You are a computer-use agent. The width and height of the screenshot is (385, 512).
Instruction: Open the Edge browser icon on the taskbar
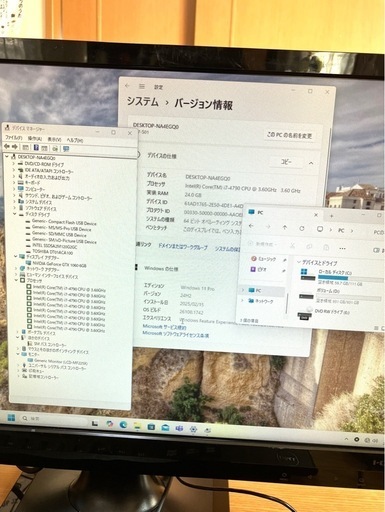[123, 425]
